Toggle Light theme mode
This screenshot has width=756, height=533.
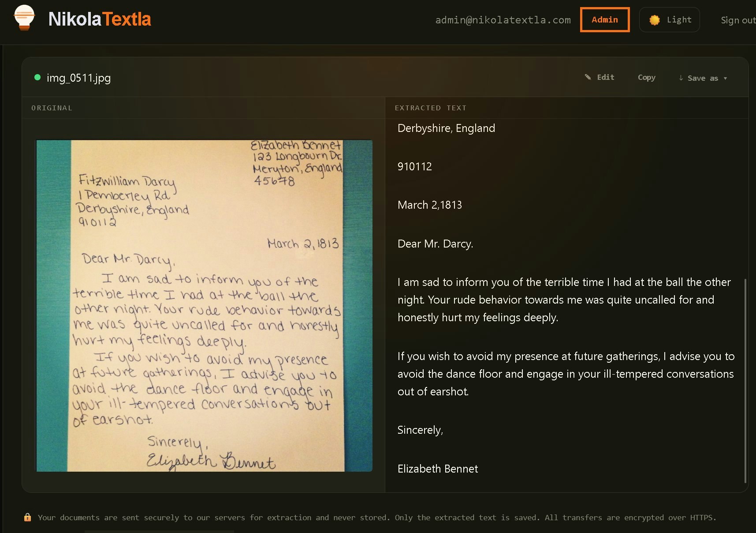670,19
